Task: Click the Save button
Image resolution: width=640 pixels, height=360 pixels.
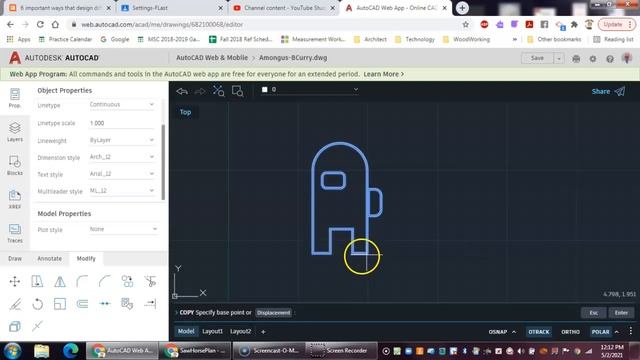Action: (x=537, y=58)
